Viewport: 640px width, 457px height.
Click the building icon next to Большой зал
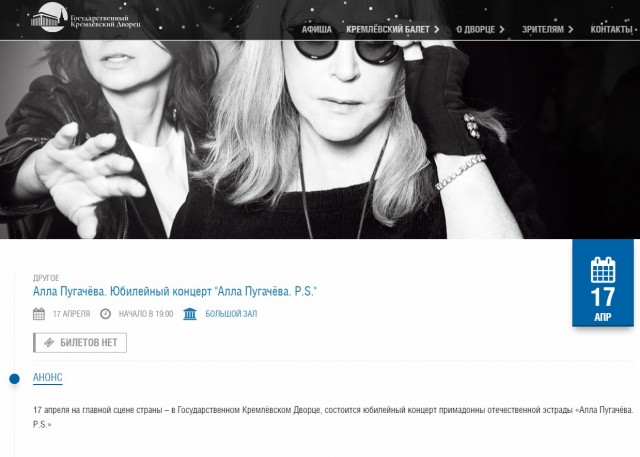[190, 314]
